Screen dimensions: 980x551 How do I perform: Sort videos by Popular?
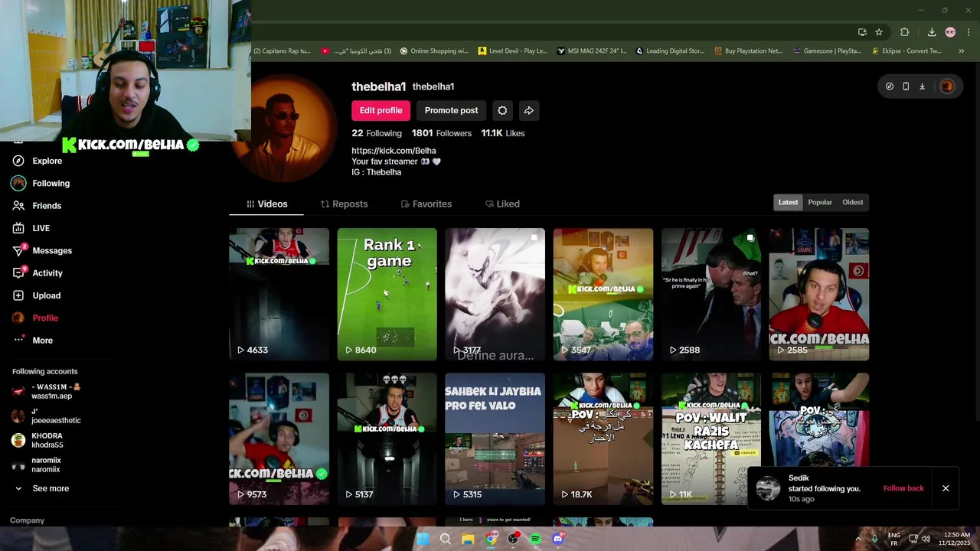tap(820, 202)
